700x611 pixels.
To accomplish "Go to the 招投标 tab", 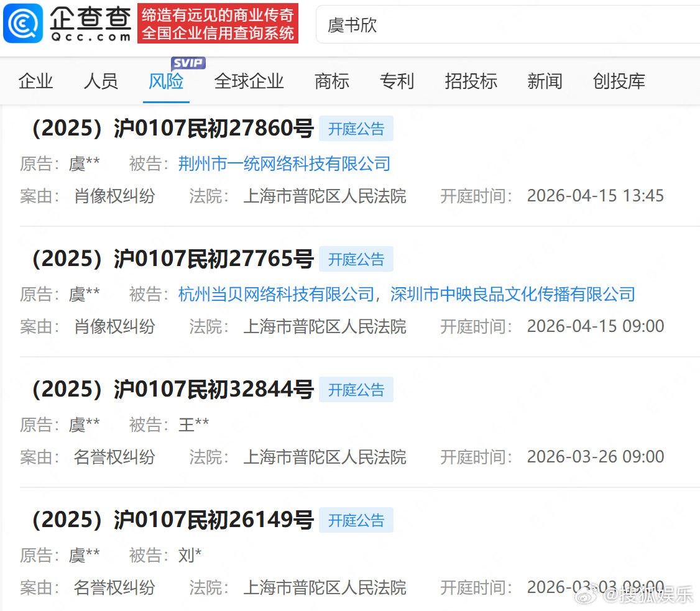I will coord(471,81).
